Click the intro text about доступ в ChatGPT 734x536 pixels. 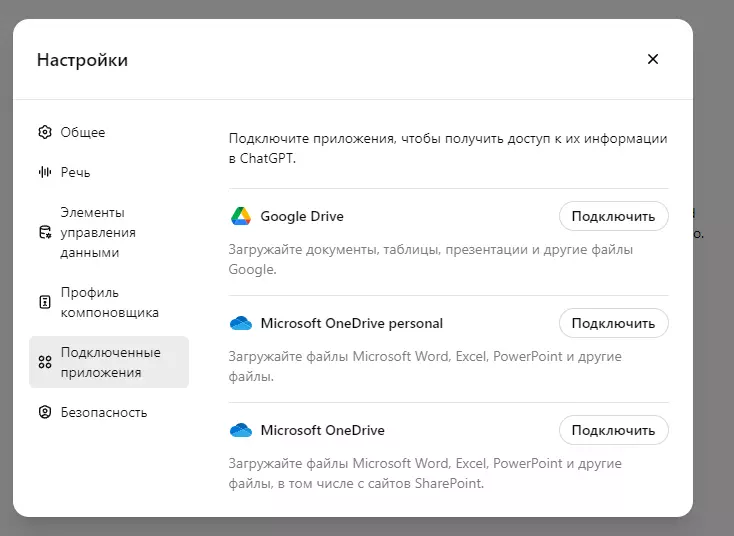(x=448, y=148)
